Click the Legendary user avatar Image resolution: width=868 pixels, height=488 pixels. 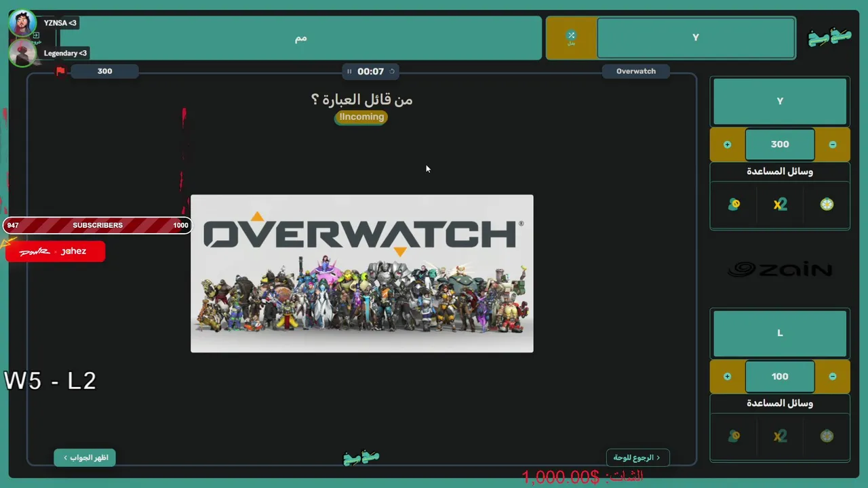click(x=22, y=53)
